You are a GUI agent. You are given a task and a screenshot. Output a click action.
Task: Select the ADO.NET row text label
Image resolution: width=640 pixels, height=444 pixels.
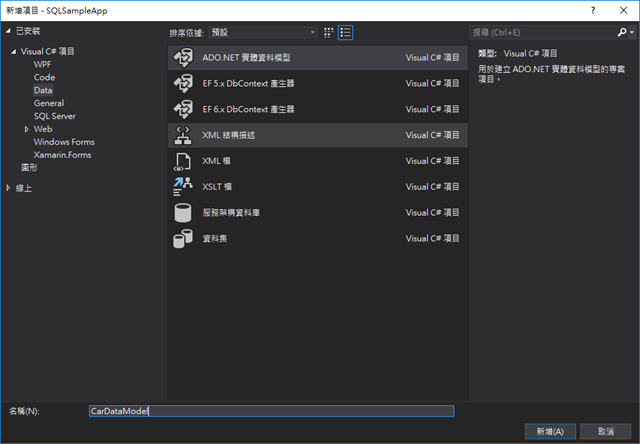pyautogui.click(x=246, y=58)
